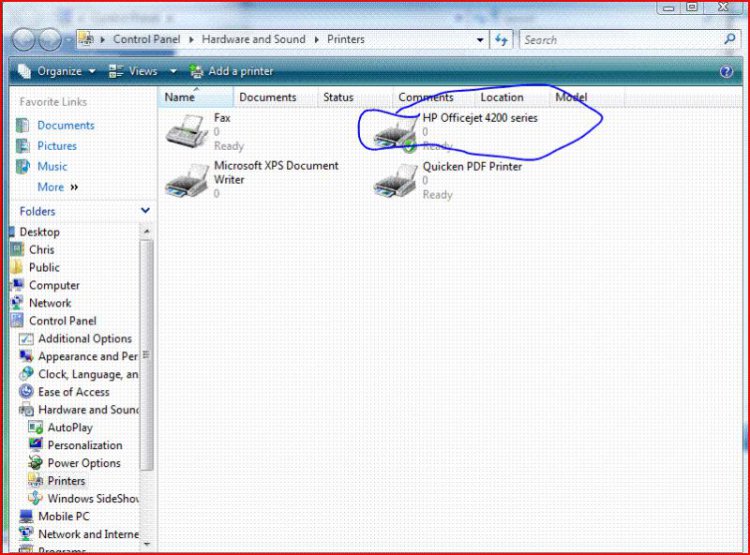Image resolution: width=750 pixels, height=555 pixels.
Task: Select Power Options tree item
Action: point(84,463)
